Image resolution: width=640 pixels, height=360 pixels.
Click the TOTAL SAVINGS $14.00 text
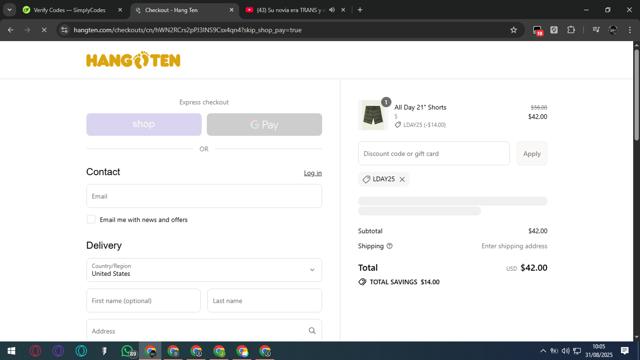404,282
